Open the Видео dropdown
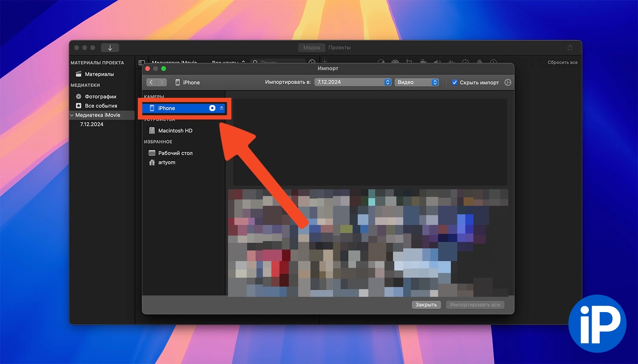 pyautogui.click(x=417, y=82)
